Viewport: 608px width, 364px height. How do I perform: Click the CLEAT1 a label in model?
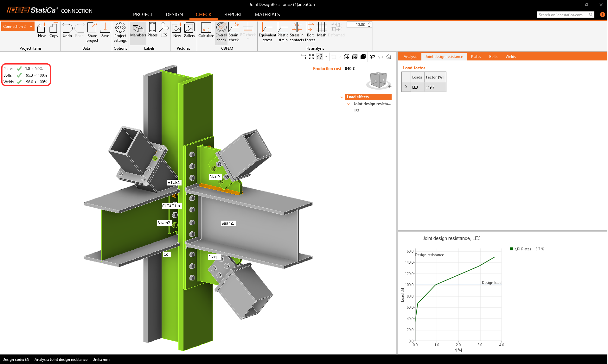coord(171,206)
